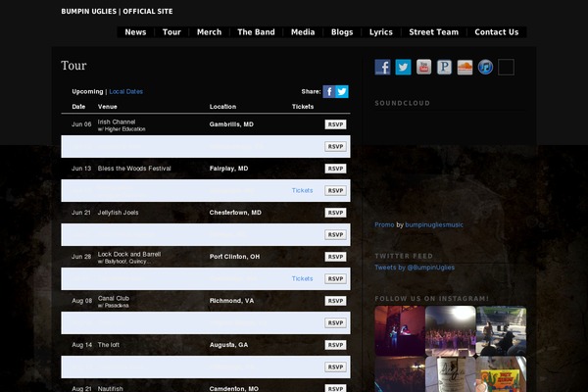Open the Lyrics menu item
This screenshot has width=588, height=392.
pyautogui.click(x=381, y=32)
